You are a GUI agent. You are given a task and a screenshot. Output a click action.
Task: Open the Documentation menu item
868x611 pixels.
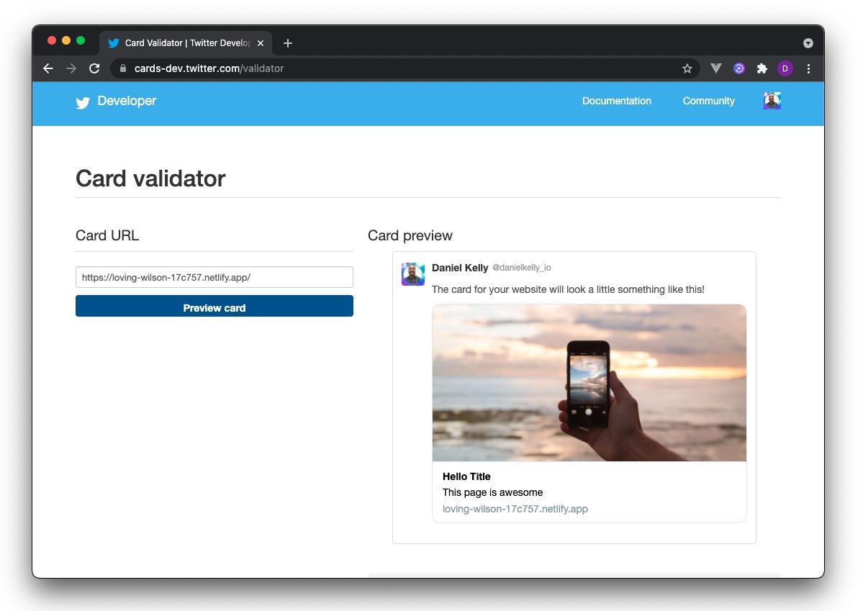coord(617,101)
